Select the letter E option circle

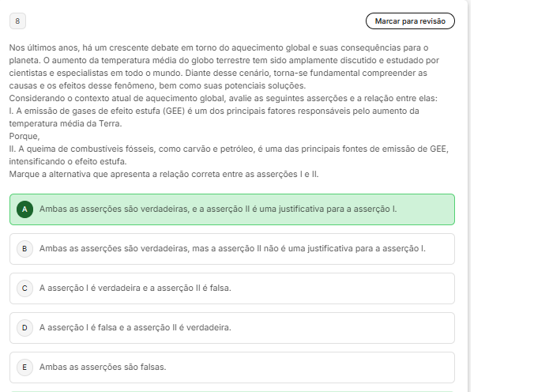click(24, 367)
